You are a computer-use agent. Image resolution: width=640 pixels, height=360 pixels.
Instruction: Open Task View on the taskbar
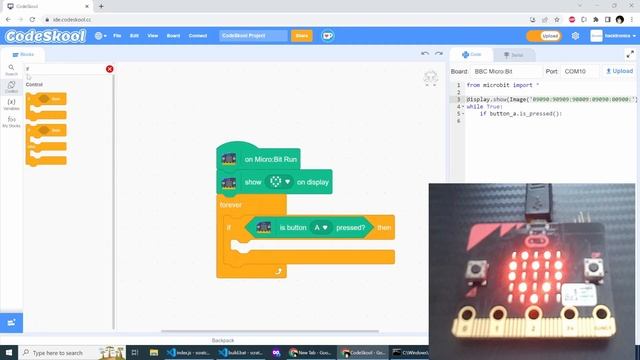[135, 352]
